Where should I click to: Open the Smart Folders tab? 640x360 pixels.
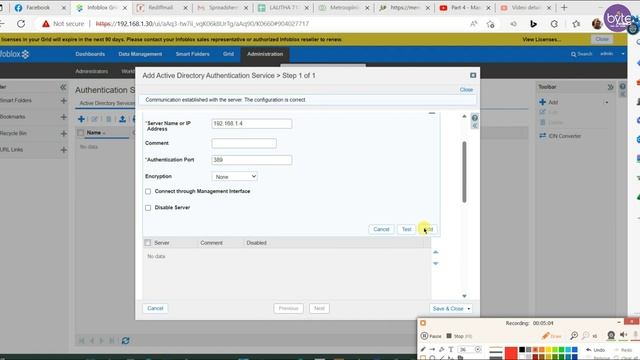(192, 54)
